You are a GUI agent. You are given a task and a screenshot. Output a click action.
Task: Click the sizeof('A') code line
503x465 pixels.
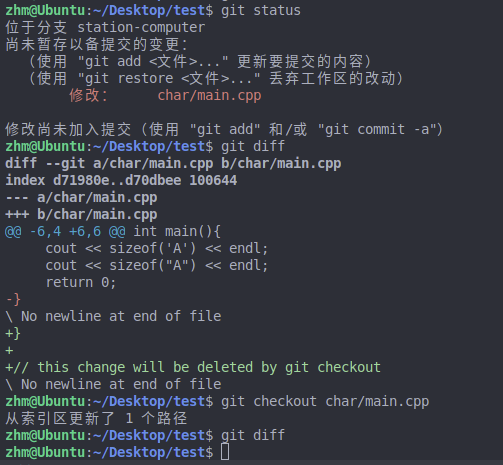[x=157, y=248]
